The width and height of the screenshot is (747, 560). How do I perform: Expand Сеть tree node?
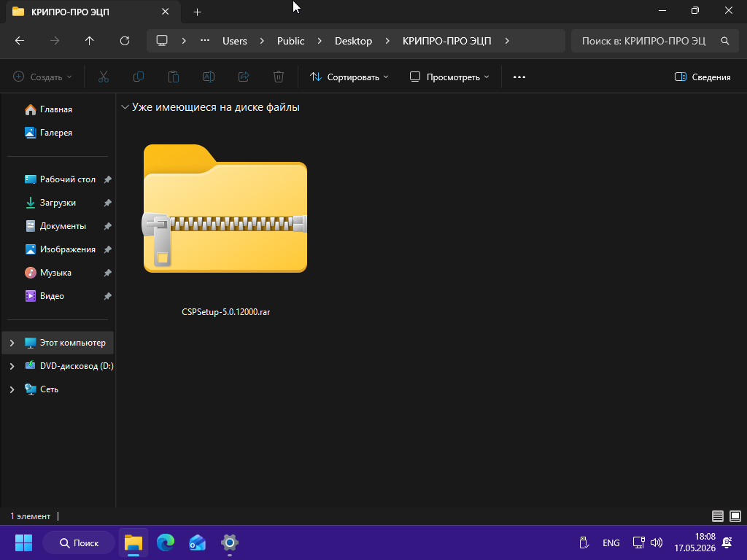[x=12, y=389]
